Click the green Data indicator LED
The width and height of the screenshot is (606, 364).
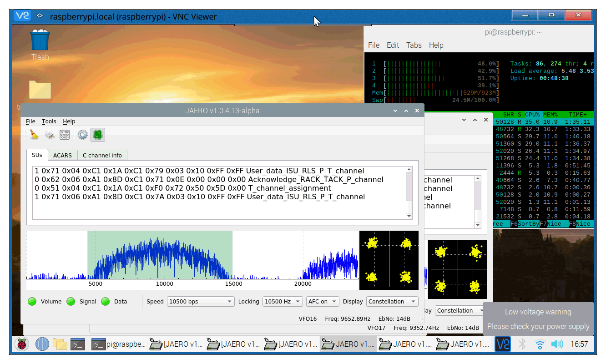point(106,301)
